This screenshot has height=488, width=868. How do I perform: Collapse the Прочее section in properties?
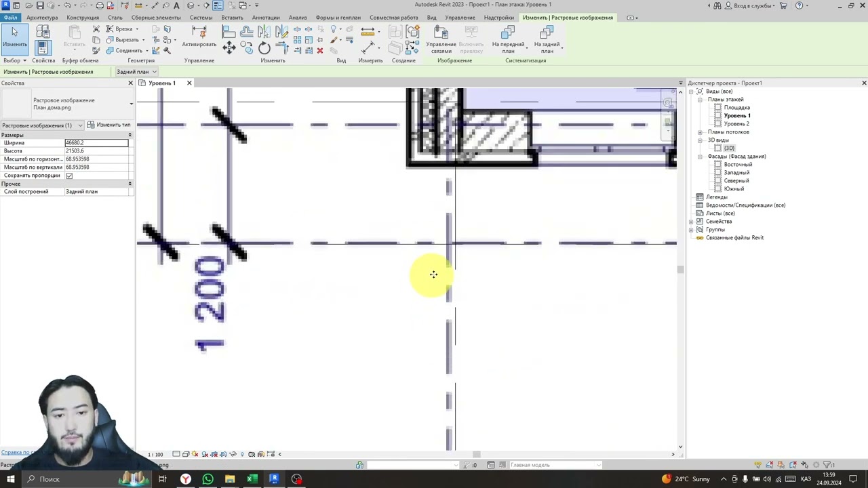click(x=130, y=184)
